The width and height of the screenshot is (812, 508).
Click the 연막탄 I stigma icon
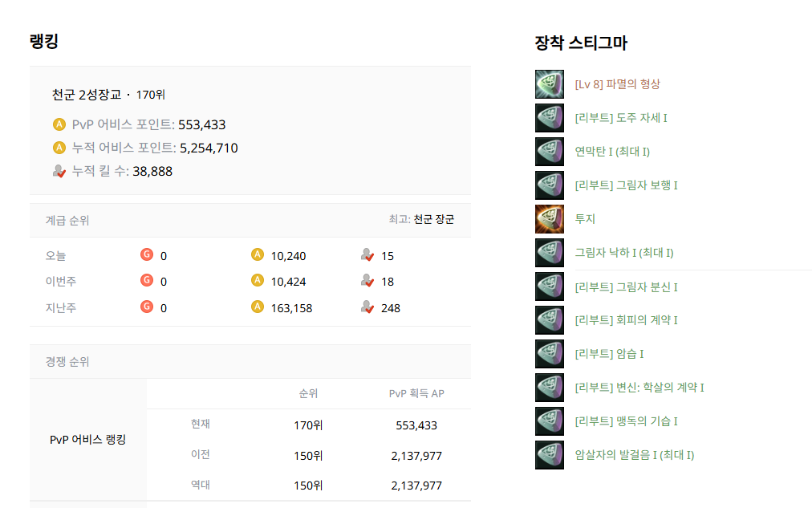click(x=550, y=152)
